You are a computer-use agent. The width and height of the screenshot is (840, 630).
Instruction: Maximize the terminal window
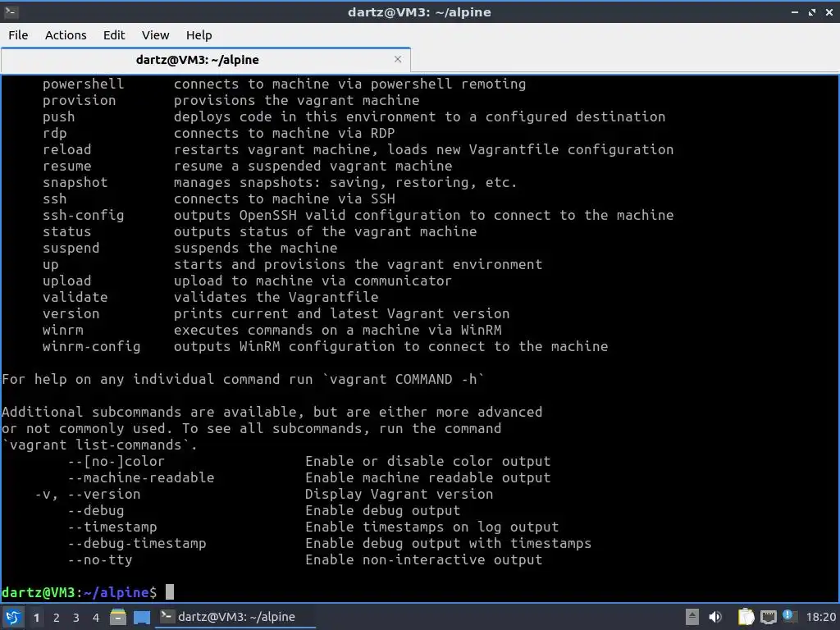click(812, 11)
